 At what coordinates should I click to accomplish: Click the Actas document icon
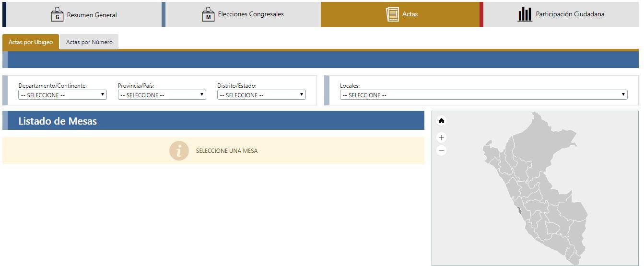(392, 14)
